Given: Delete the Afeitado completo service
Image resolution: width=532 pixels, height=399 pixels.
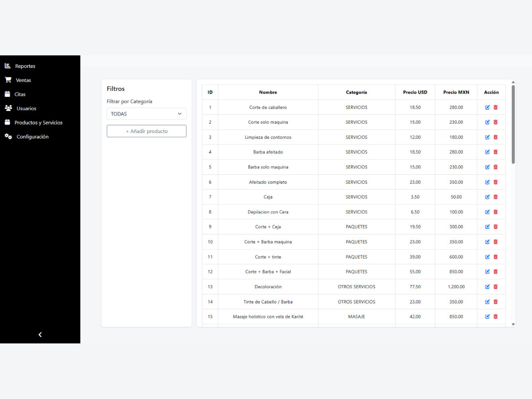Looking at the screenshot, I should tap(496, 182).
